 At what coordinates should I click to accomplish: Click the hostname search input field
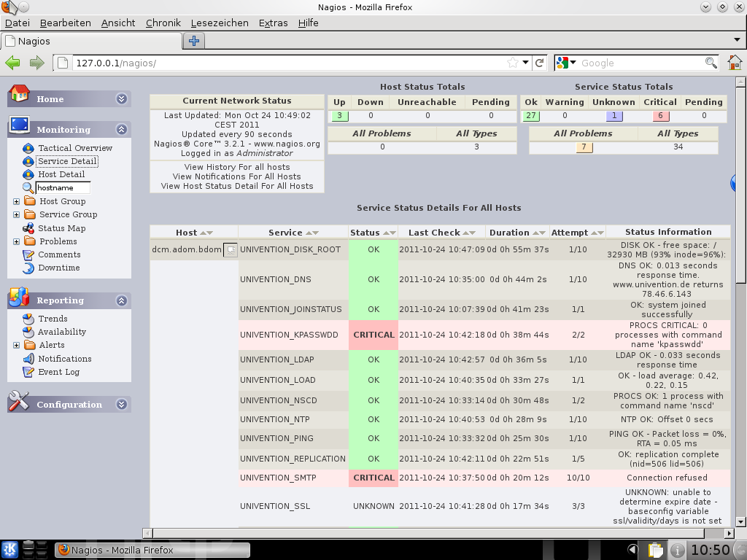click(x=63, y=188)
